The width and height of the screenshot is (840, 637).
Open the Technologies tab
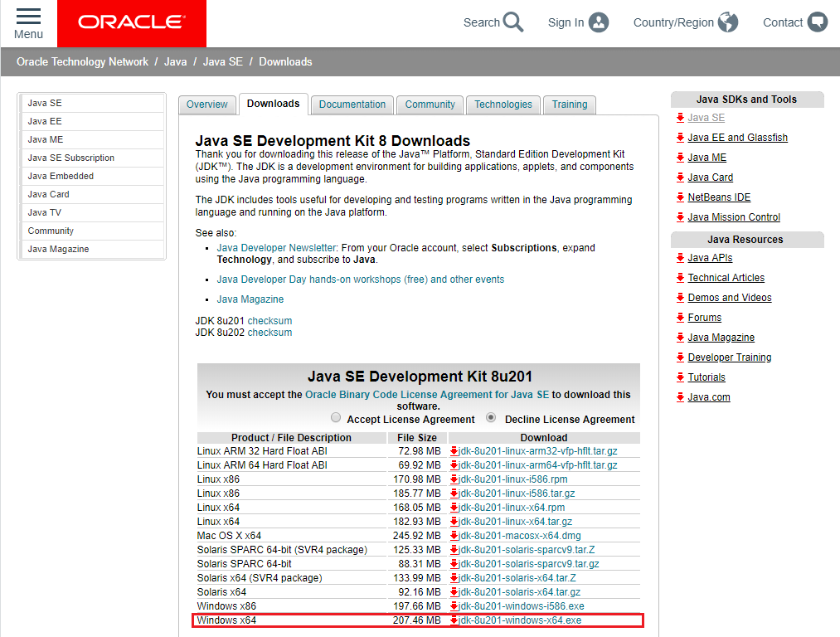pyautogui.click(x=503, y=105)
